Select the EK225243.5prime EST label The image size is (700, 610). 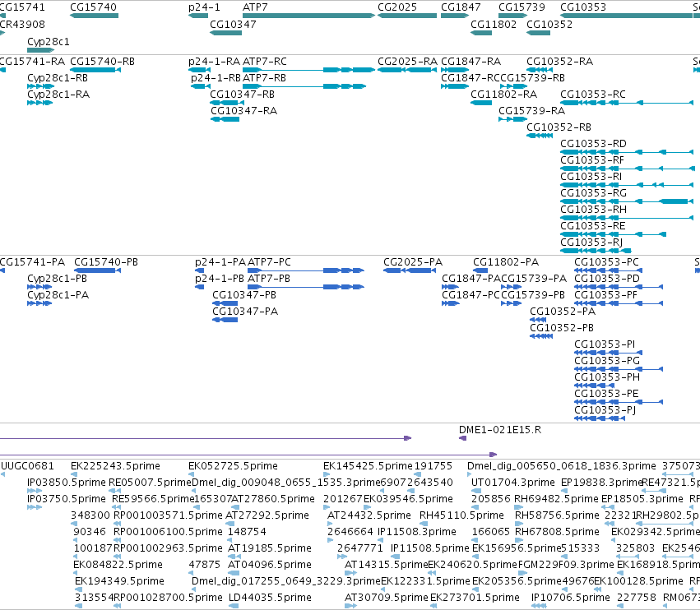pos(115,466)
